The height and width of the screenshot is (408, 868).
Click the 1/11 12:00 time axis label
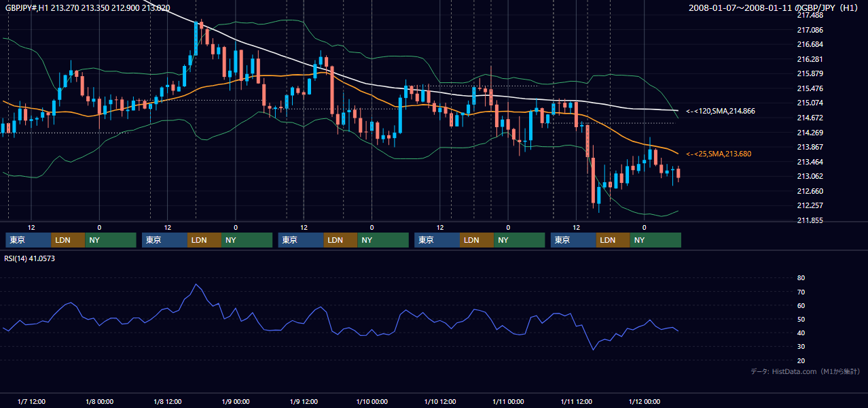(x=576, y=402)
